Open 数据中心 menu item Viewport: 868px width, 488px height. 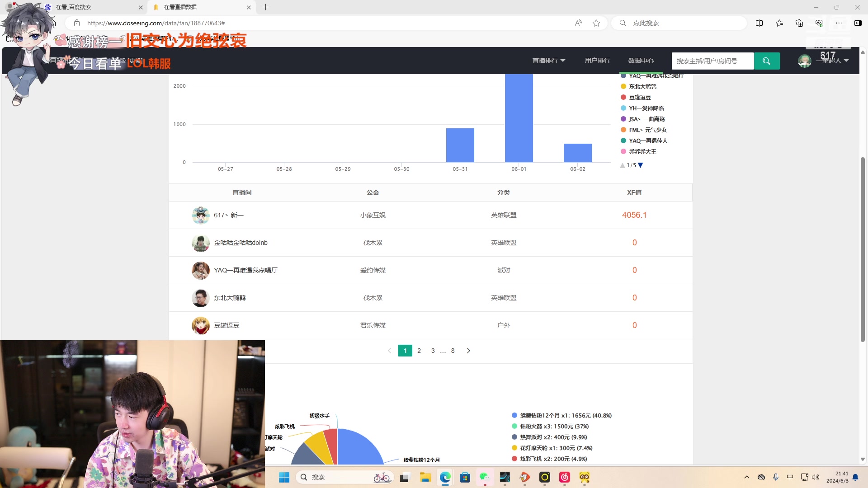(641, 61)
